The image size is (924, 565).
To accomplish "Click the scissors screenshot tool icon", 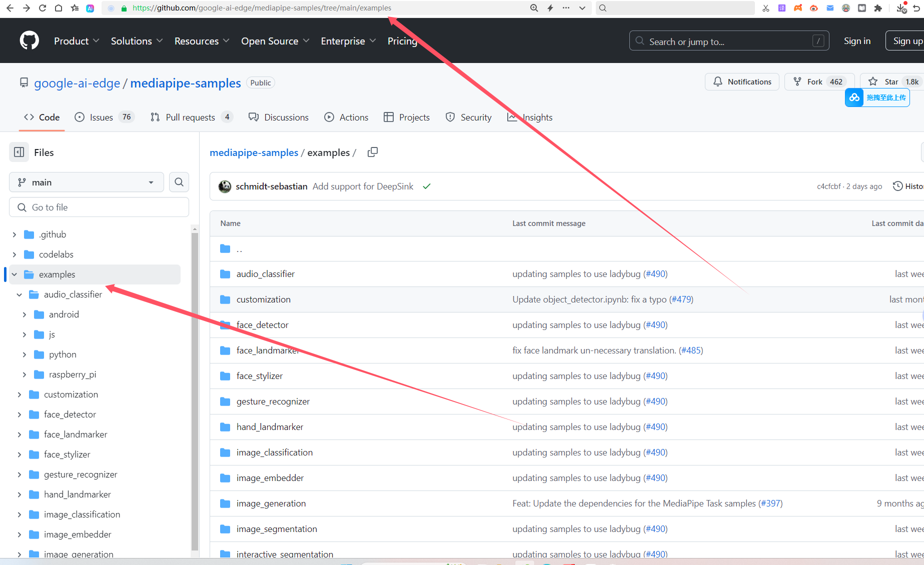I will pyautogui.click(x=766, y=8).
